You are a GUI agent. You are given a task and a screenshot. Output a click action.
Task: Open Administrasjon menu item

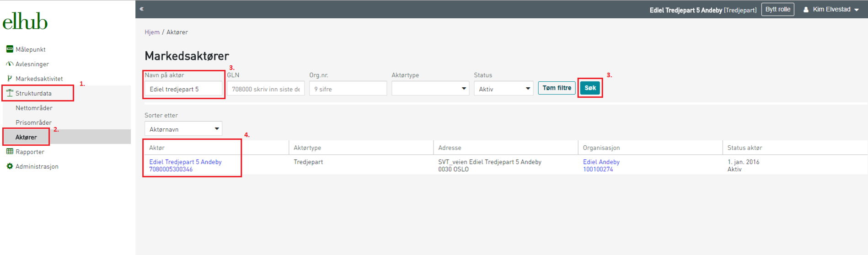point(37,166)
